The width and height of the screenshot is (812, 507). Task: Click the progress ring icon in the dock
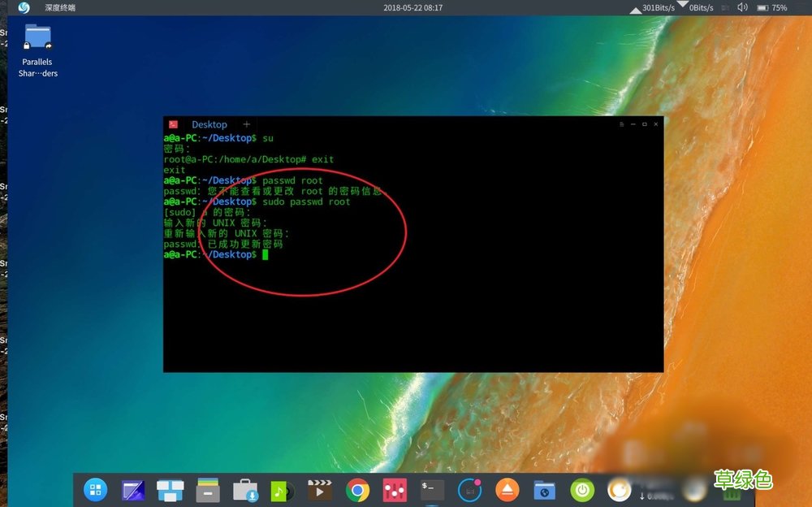pos(469,490)
